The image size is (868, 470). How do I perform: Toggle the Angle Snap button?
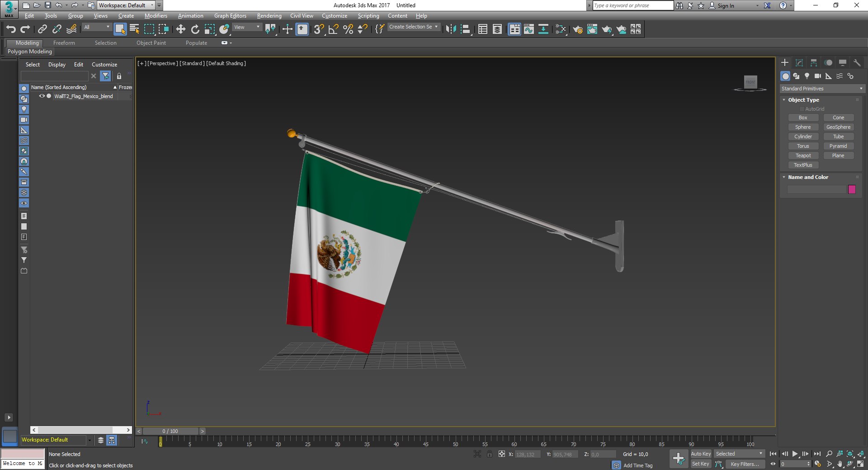tap(333, 29)
